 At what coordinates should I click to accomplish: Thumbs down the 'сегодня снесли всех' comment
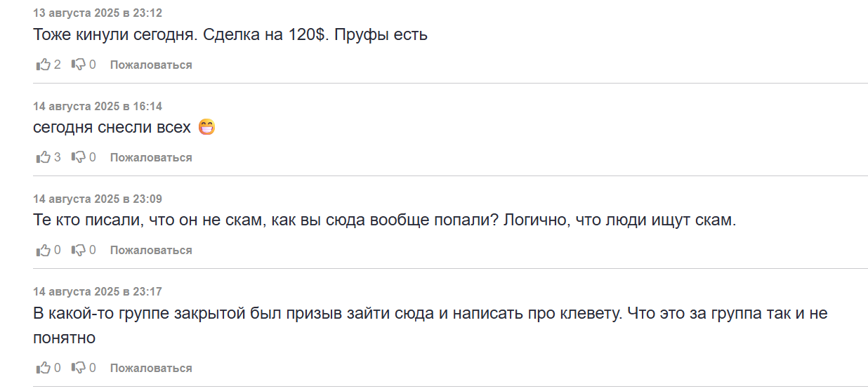click(x=79, y=157)
